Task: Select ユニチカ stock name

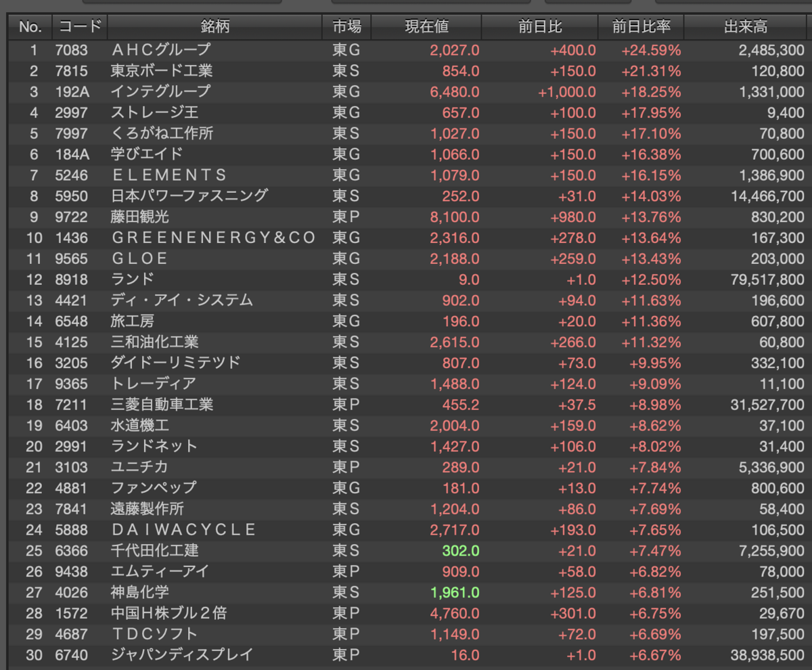Action: (139, 468)
